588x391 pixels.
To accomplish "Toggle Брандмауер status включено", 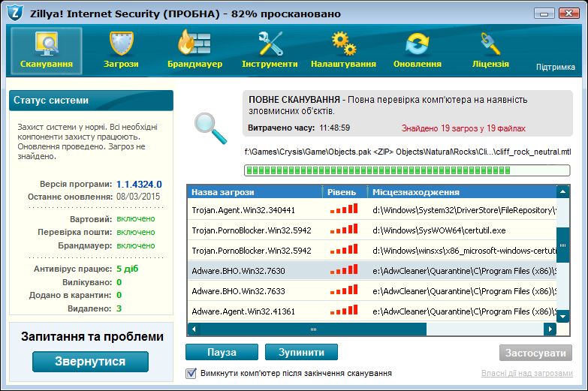I will [x=136, y=245].
